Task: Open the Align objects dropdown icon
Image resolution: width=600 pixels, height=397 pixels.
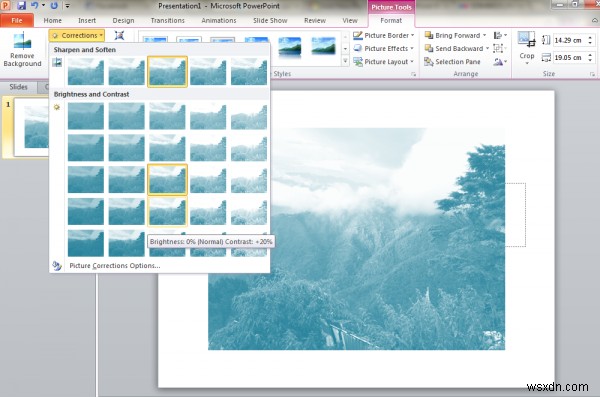Action: pos(500,36)
